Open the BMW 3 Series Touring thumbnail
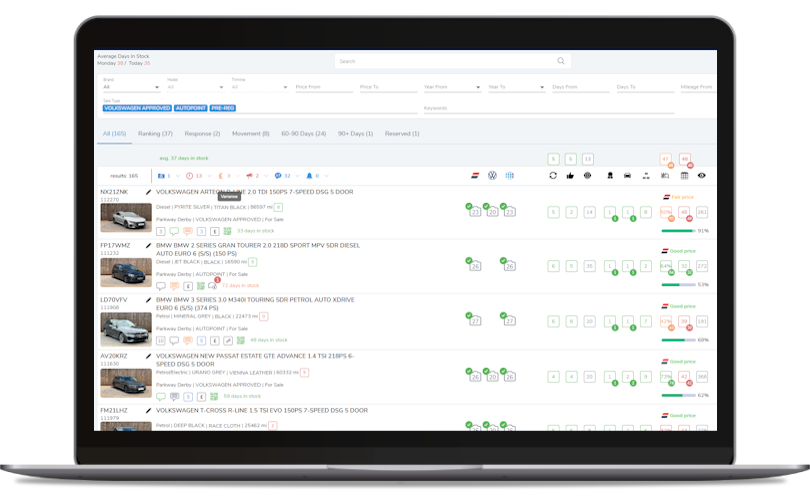The image size is (810, 499). [126, 329]
